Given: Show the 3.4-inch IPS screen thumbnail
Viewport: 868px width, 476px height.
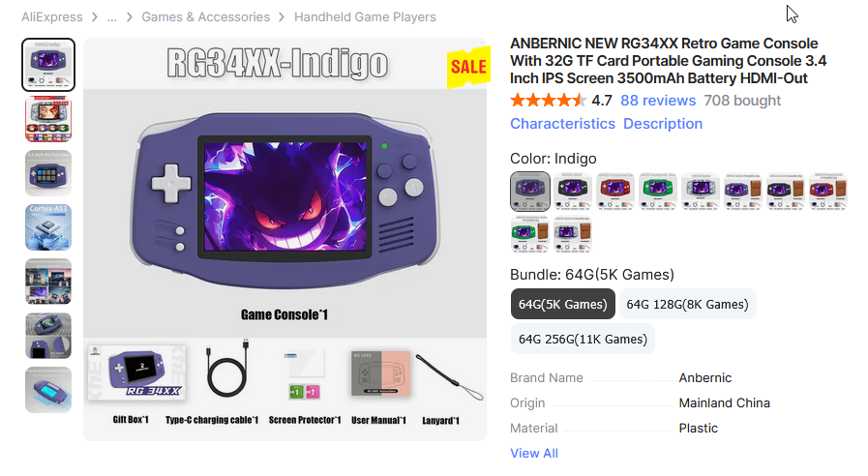Looking at the screenshot, I should pyautogui.click(x=48, y=172).
